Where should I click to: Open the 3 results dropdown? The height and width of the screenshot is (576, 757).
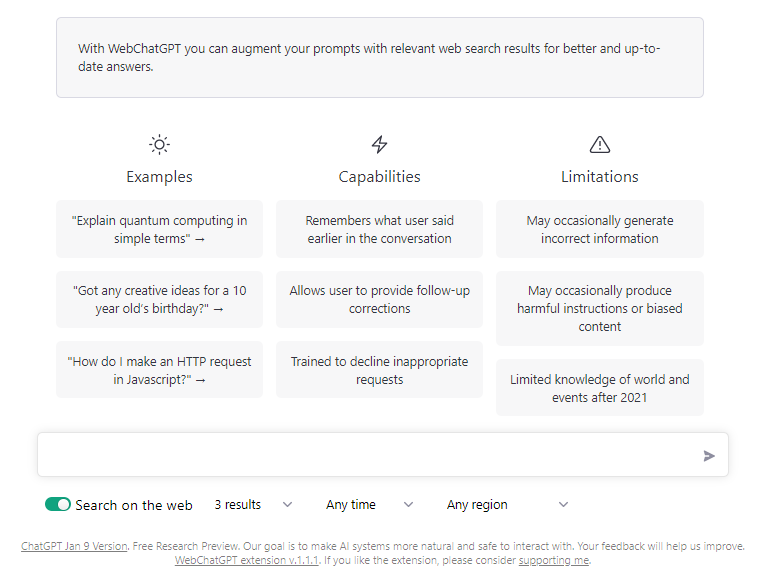(254, 505)
